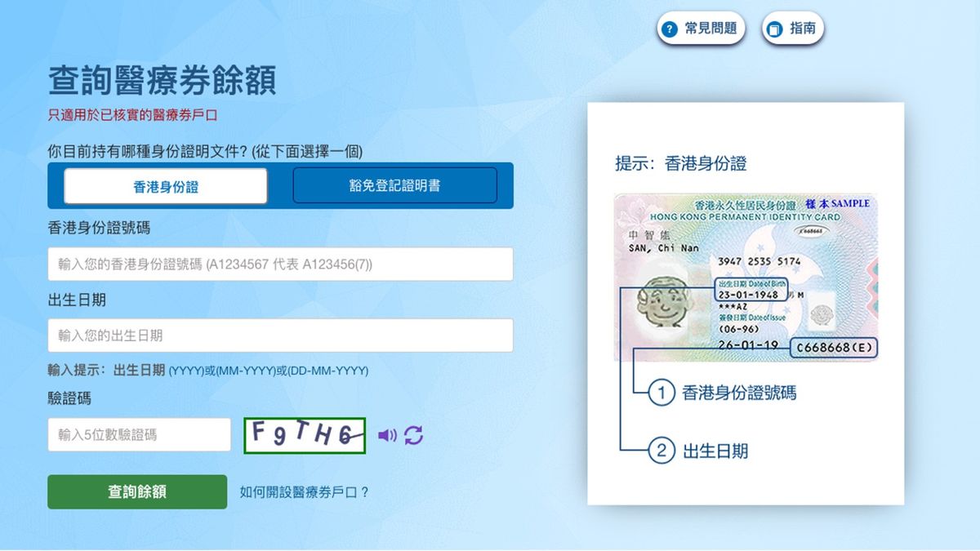
Task: Click the 輸入提示 date format hint
Action: pyautogui.click(x=208, y=371)
